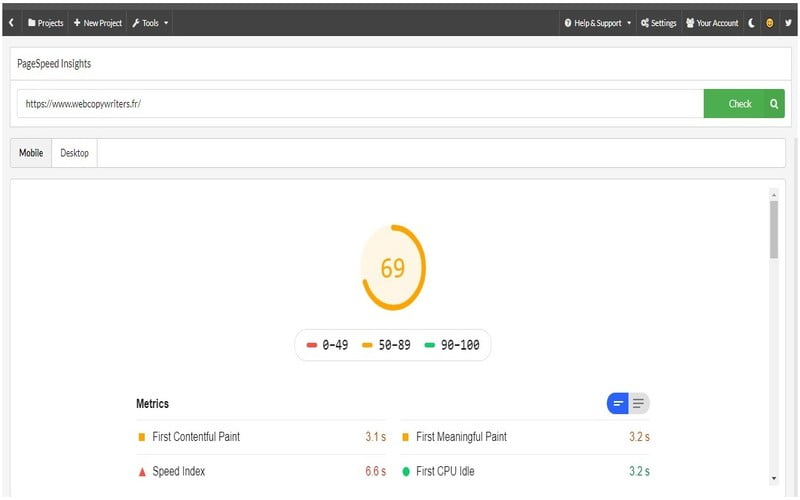The height and width of the screenshot is (500, 800).
Task: Select the expanded metrics view toggle
Action: pos(639,404)
